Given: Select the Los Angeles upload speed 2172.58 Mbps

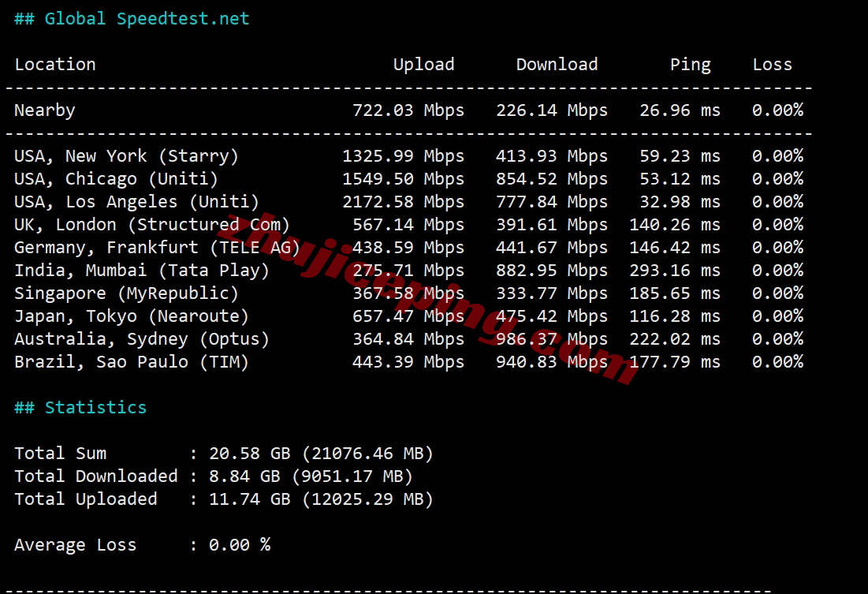Looking at the screenshot, I should (403, 202).
